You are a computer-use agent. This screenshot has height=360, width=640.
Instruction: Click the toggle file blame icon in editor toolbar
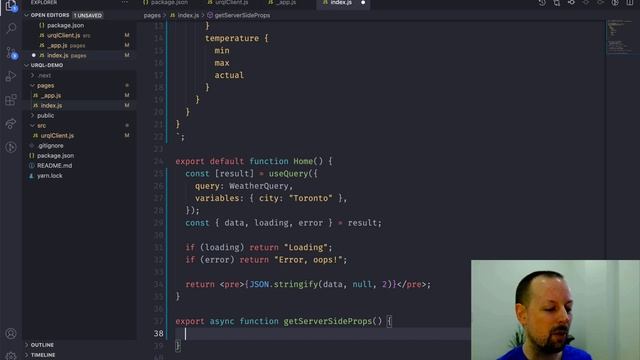[615, 3]
